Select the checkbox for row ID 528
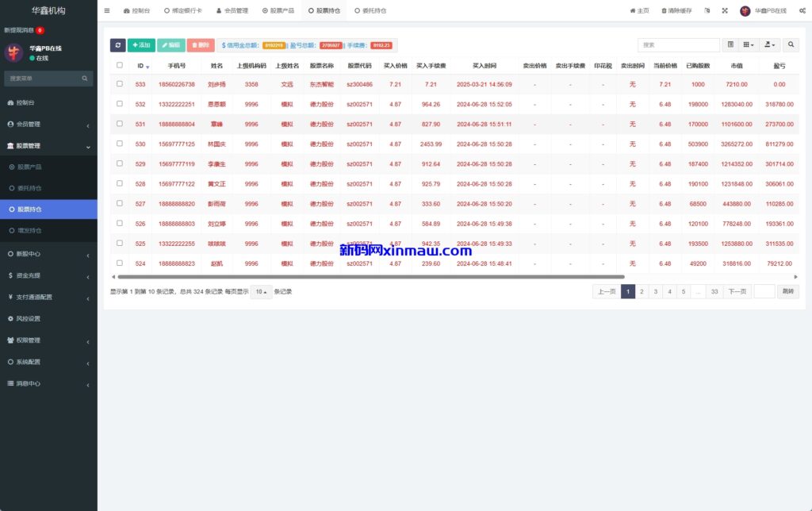The height and width of the screenshot is (511, 812). 120,183
